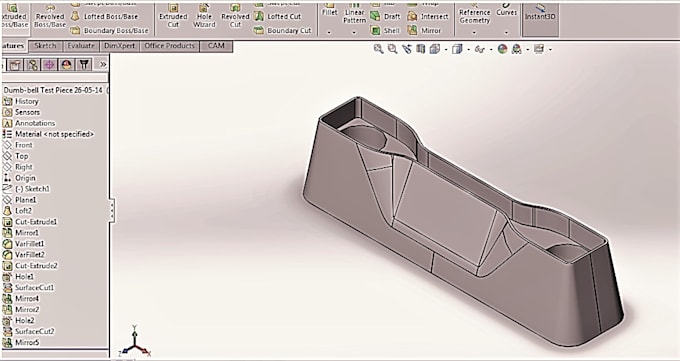Select the SurfaceCut1 feature
The image size is (680, 361).
click(x=29, y=288)
